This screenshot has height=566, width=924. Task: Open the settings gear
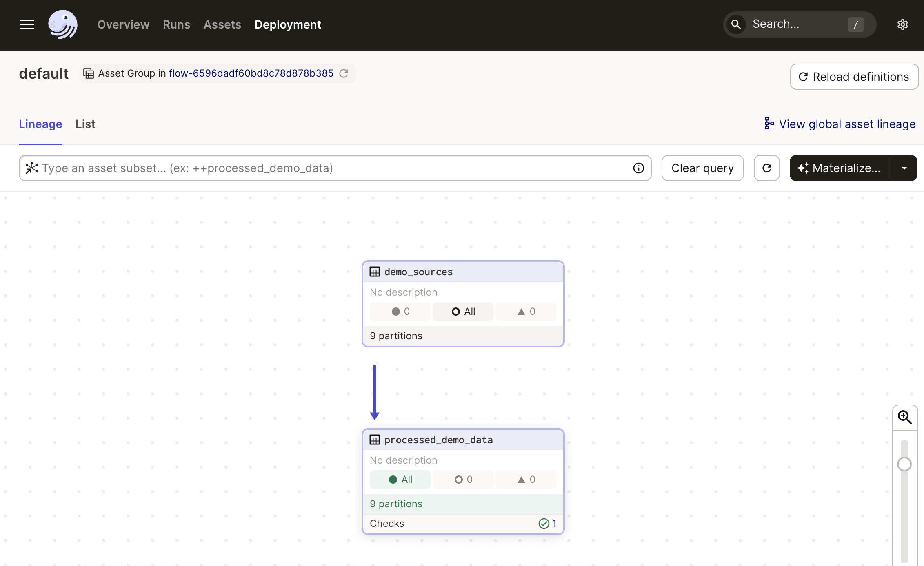pos(902,24)
